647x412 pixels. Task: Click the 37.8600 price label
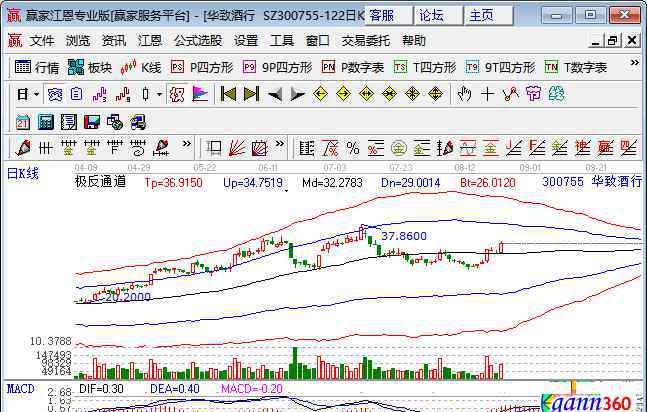(404, 236)
